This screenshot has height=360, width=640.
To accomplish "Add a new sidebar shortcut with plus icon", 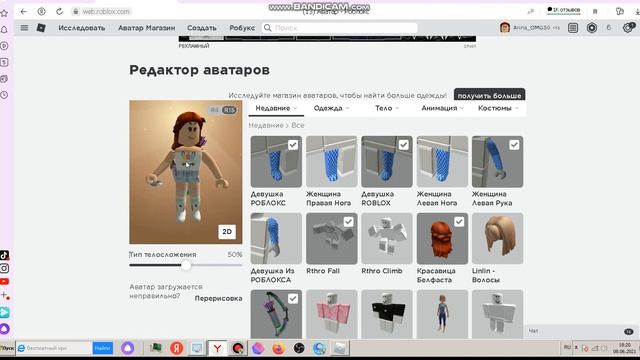I will 5,295.
